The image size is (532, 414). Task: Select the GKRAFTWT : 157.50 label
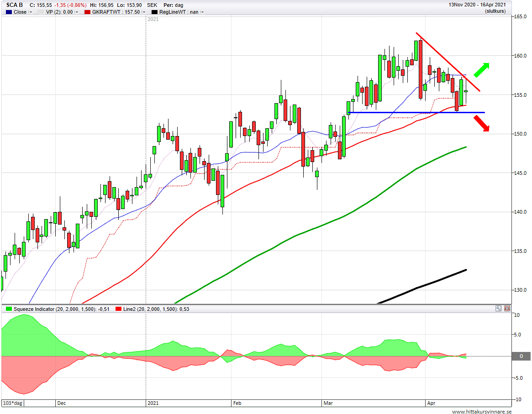(x=116, y=12)
